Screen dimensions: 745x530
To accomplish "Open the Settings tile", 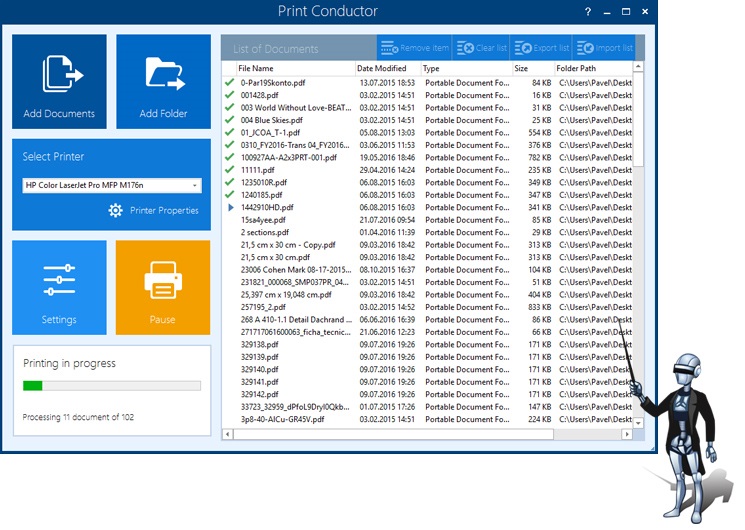I will click(x=59, y=288).
